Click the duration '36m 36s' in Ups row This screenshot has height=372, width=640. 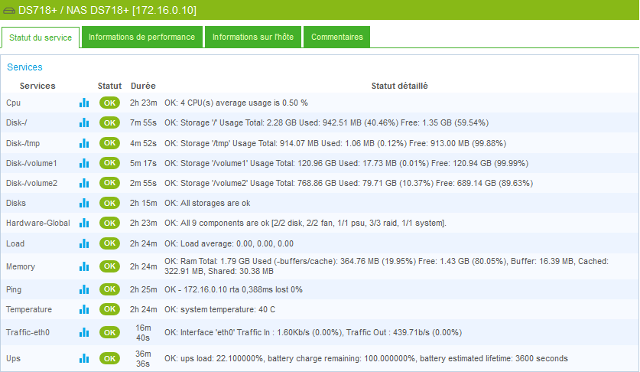click(x=143, y=359)
